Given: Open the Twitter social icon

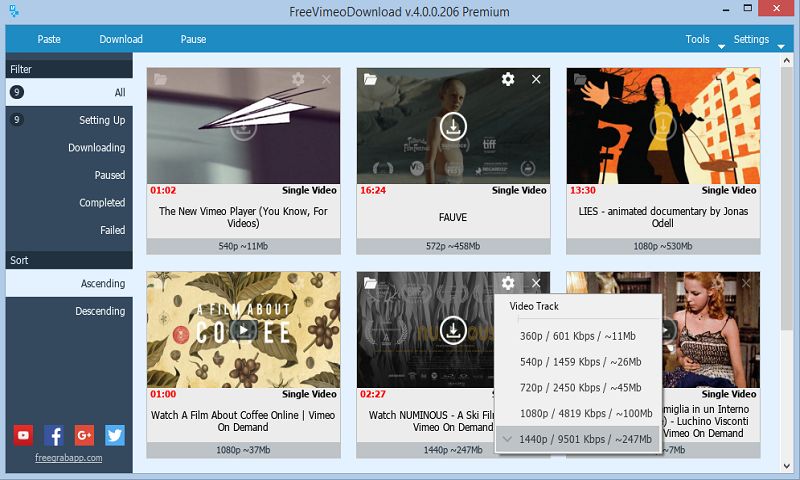Looking at the screenshot, I should point(115,435).
